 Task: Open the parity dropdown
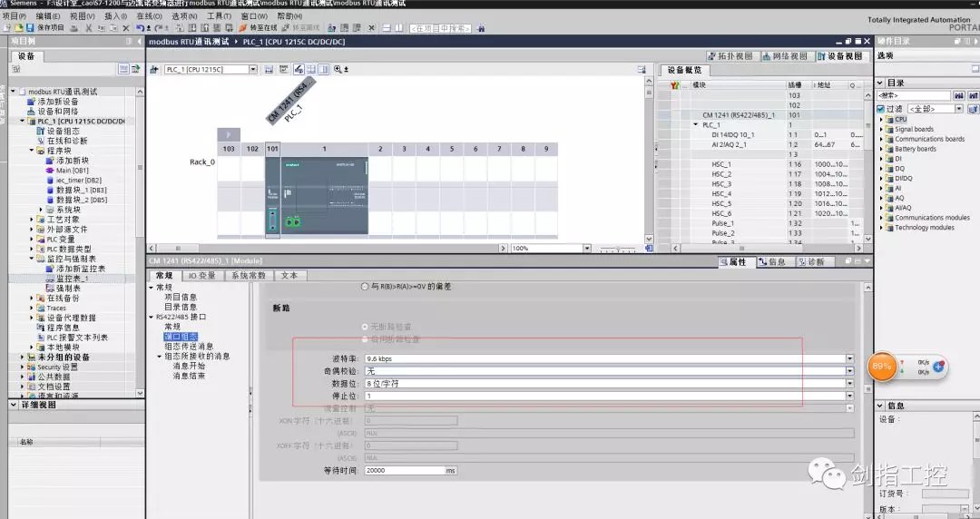click(x=849, y=371)
